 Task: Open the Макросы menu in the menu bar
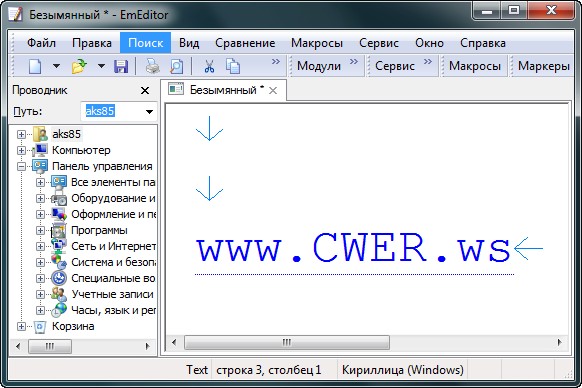point(317,43)
